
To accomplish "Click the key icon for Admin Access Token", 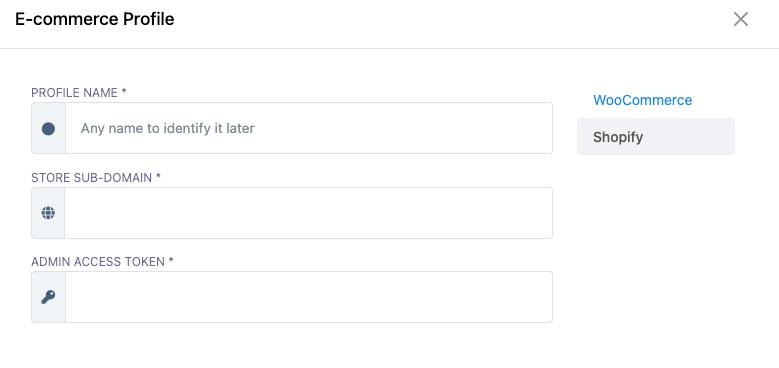I will [48, 297].
